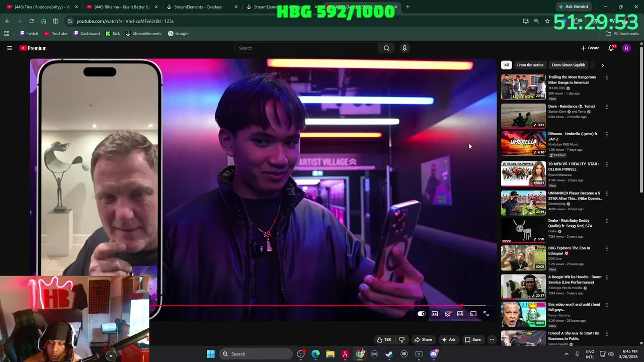Open the All Bookmarks folder
The width and height of the screenshot is (644, 362).
[x=622, y=34]
